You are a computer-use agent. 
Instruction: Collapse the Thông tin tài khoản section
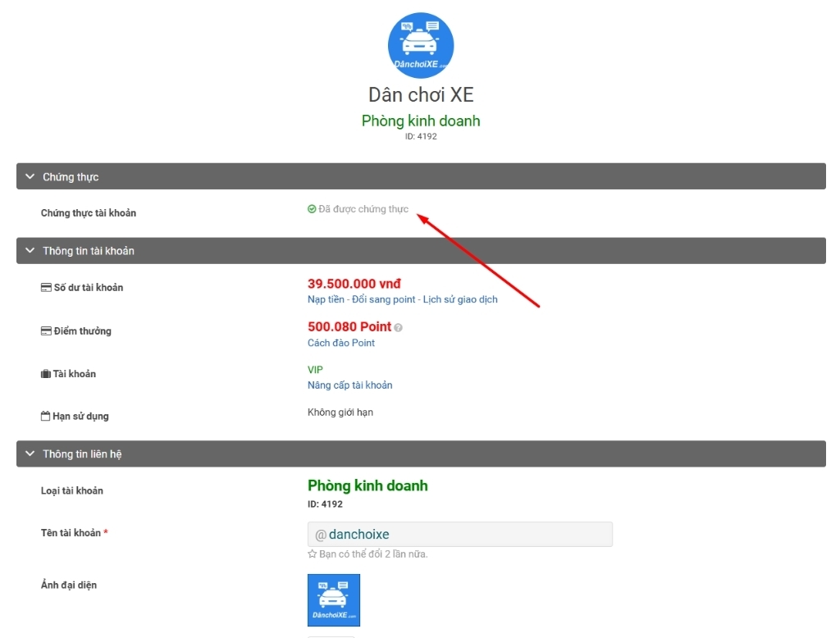coord(30,250)
